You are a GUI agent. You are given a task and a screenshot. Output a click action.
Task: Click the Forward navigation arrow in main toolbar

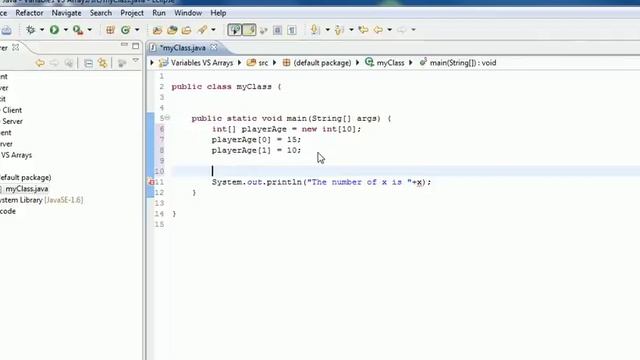tap(402, 30)
